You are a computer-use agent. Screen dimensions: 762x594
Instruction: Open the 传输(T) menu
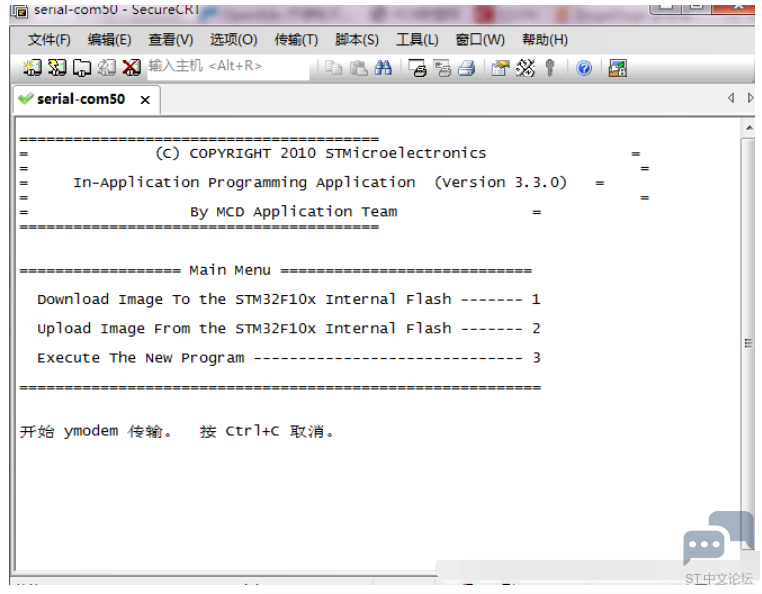(296, 39)
